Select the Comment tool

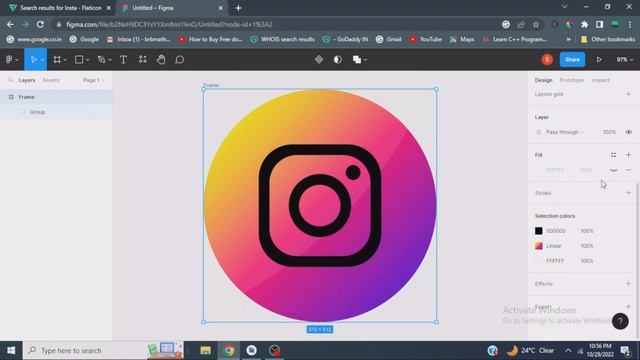[180, 60]
